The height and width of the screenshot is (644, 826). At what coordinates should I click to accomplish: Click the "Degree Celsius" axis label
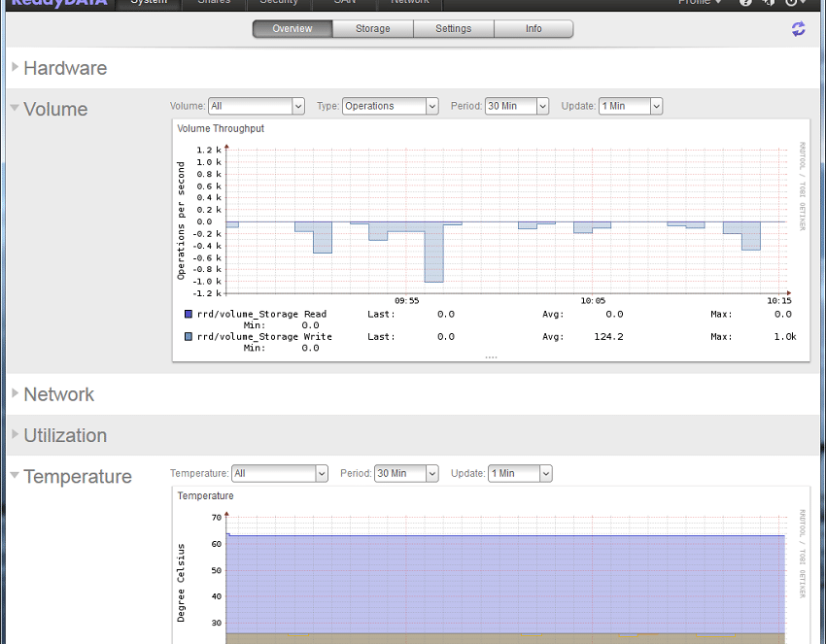(x=181, y=583)
